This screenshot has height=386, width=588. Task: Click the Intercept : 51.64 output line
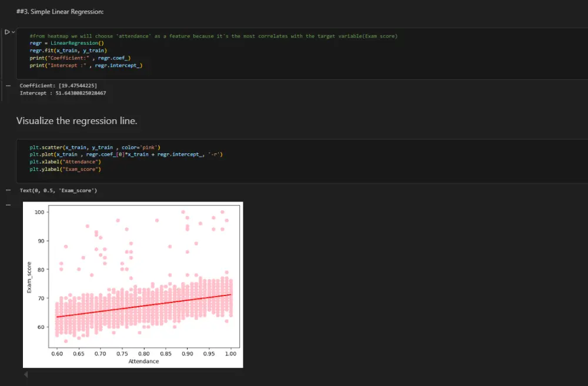pos(62,93)
